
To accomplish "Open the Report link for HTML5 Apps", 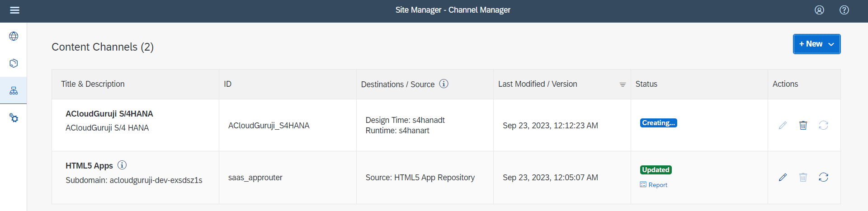I will [x=654, y=185].
